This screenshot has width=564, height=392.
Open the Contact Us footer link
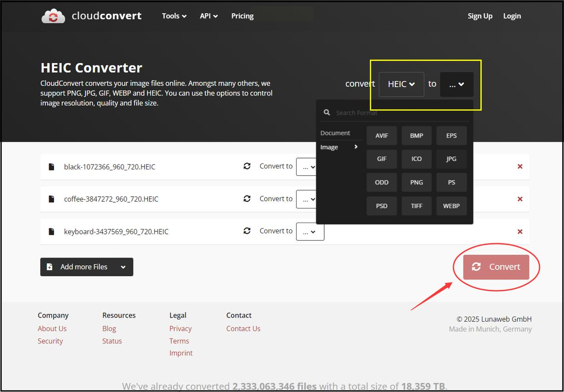pyautogui.click(x=243, y=328)
